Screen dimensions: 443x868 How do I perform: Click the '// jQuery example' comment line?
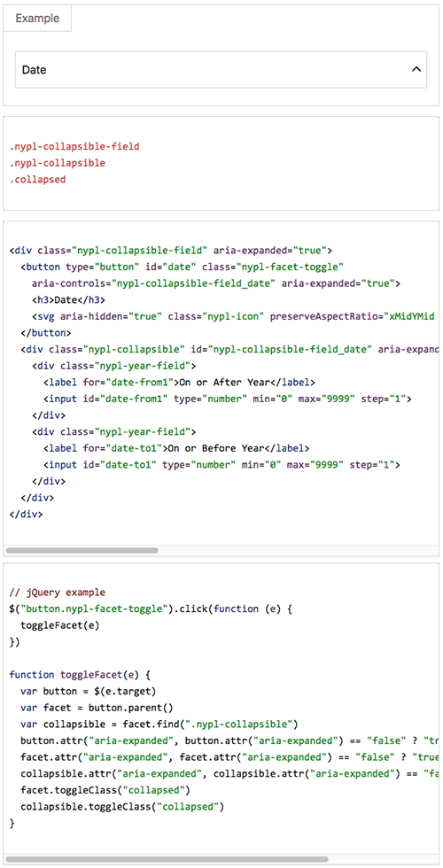(57, 593)
